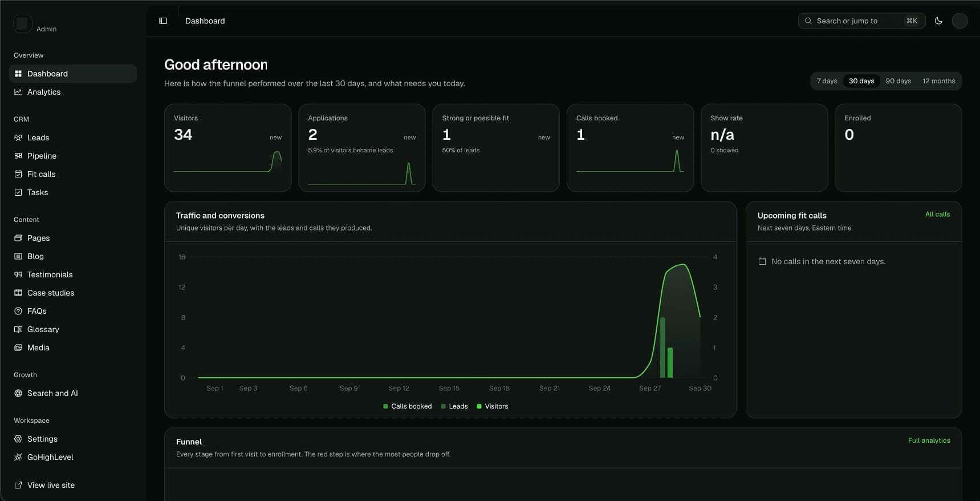Click the Admin workspace logo
The image size is (980, 501).
click(x=22, y=23)
